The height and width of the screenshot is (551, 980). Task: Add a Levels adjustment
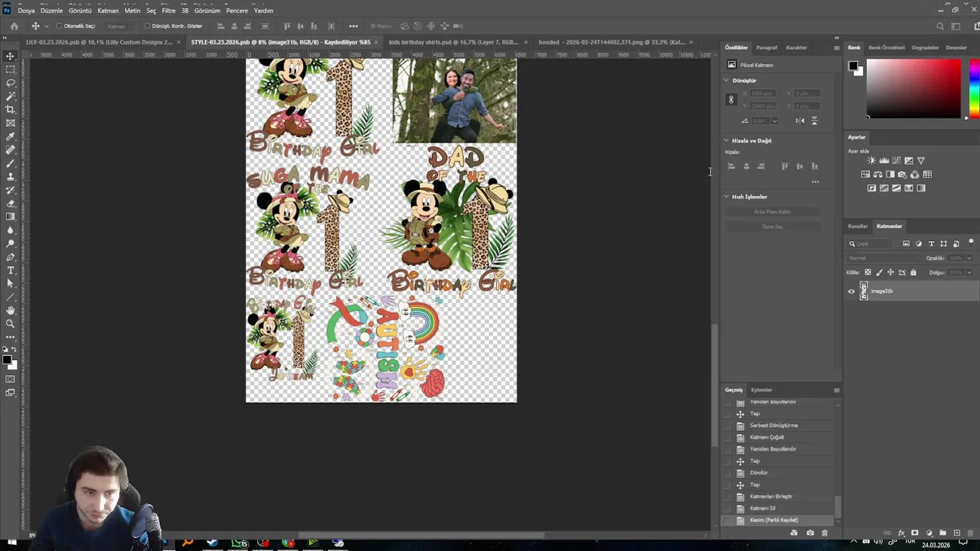[x=884, y=161]
